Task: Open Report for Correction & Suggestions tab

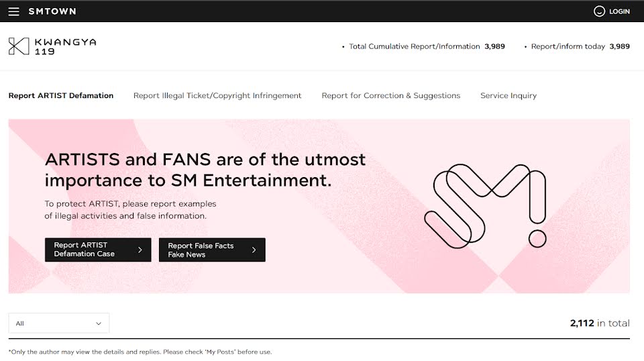Action: click(x=390, y=95)
